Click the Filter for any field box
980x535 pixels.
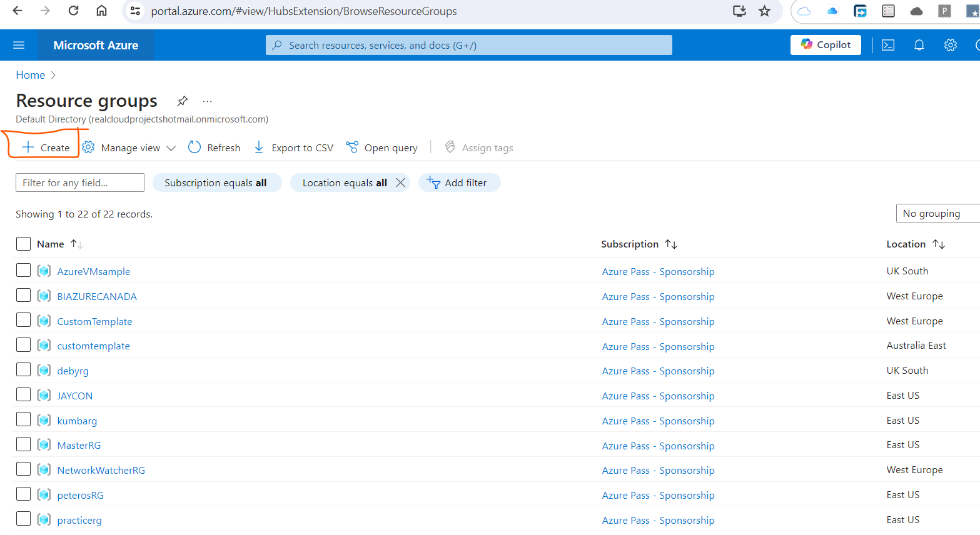tap(80, 182)
